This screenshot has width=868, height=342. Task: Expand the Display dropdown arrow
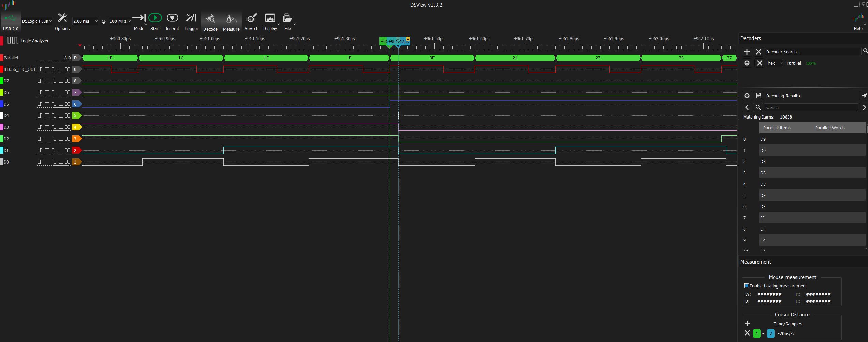pos(278,25)
